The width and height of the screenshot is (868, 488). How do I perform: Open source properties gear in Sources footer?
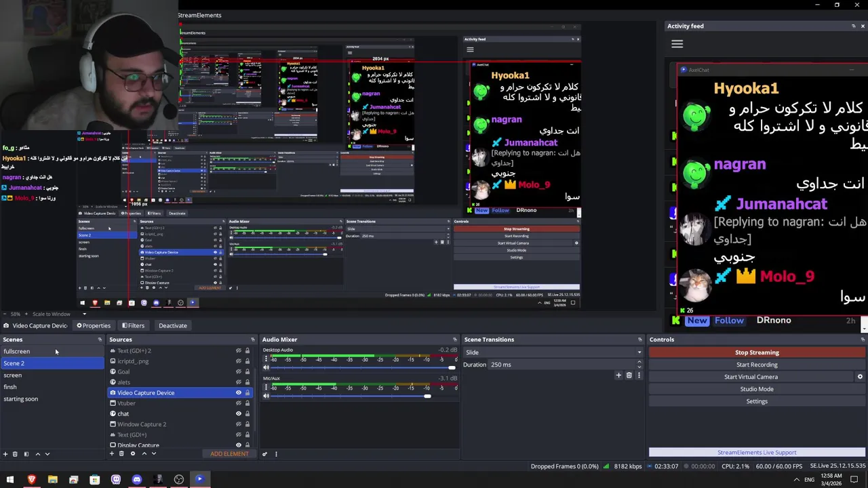133,454
